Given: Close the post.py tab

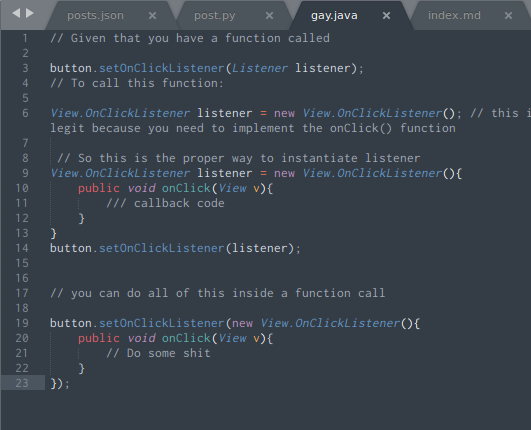Looking at the screenshot, I should (269, 16).
